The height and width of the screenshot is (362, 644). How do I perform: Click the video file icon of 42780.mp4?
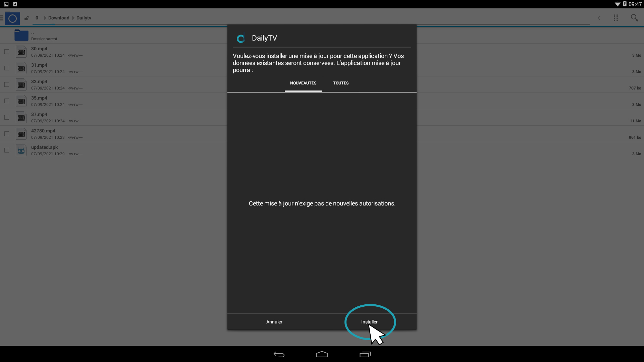tap(21, 134)
